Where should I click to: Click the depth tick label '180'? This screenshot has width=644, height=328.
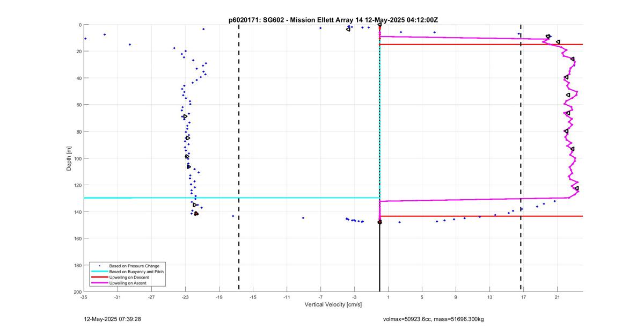(77, 265)
